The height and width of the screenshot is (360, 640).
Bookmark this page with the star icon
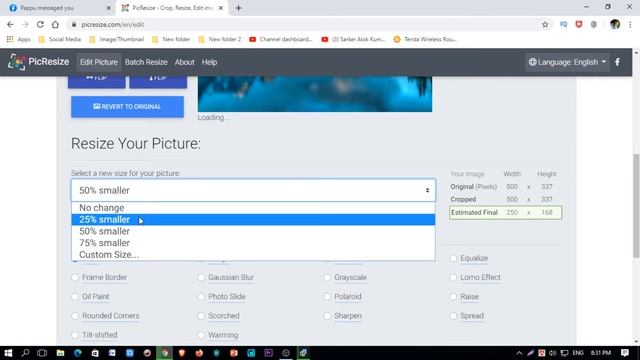pos(545,24)
